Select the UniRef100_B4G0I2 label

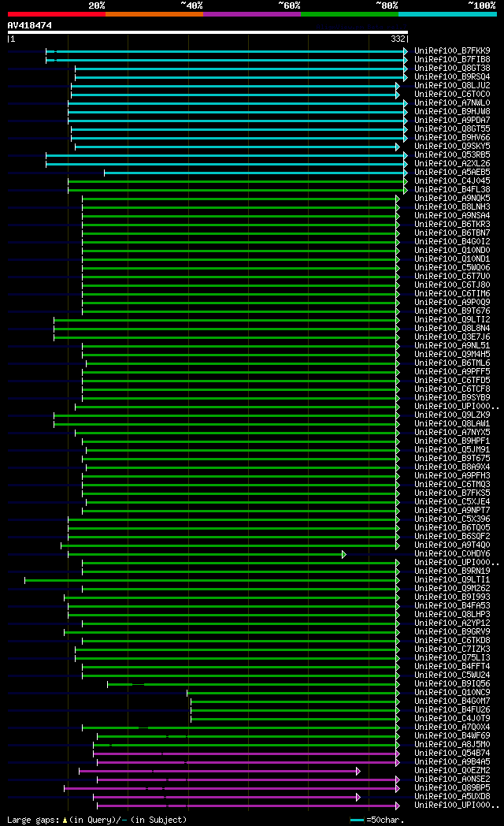(452, 242)
